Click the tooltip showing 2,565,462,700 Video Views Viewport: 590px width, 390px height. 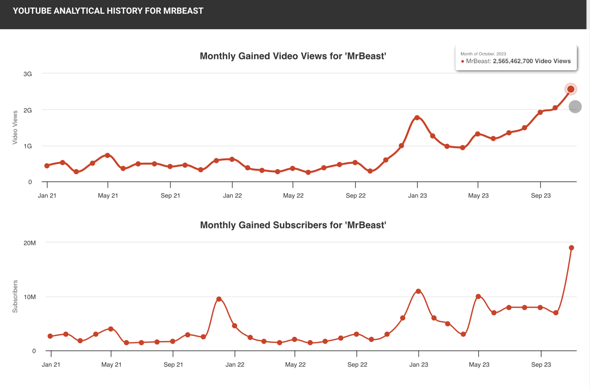click(x=516, y=58)
